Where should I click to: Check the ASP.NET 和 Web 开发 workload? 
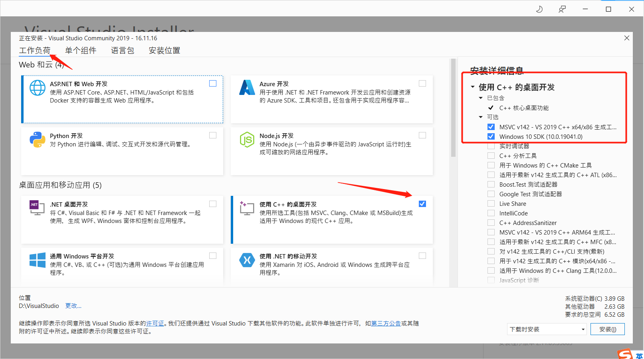click(x=213, y=83)
